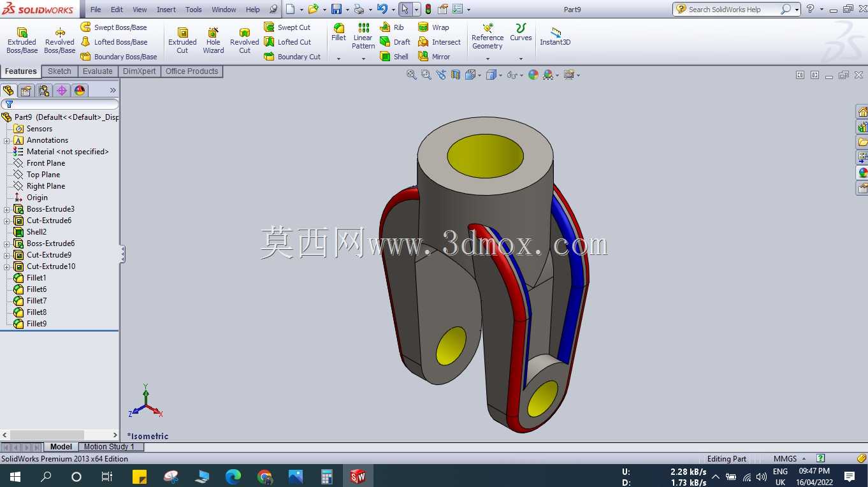Select the Mirror tool

(x=434, y=57)
